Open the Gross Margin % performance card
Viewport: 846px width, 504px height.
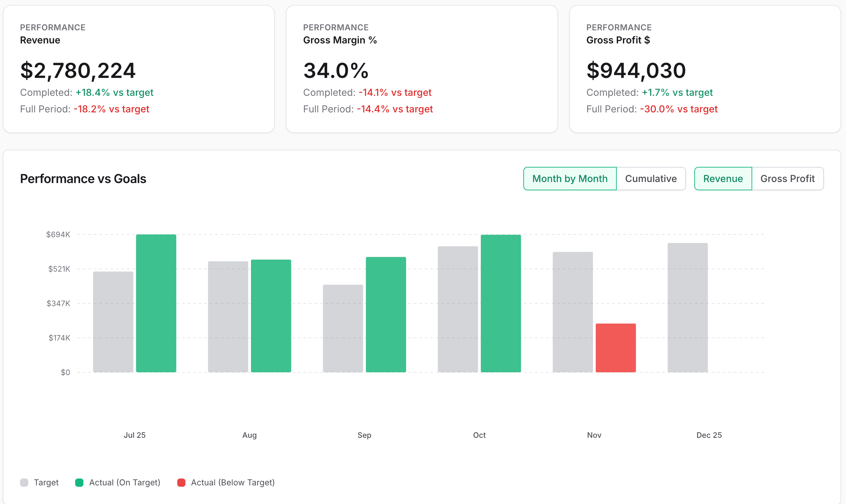[x=421, y=67]
